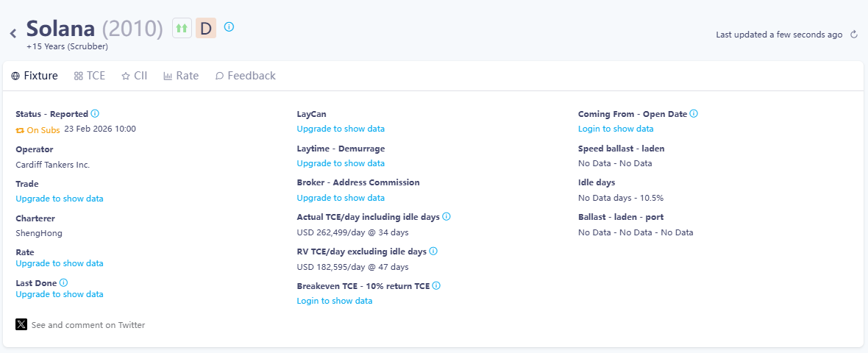Click Upgrade to show data under Trade
The height and width of the screenshot is (353, 868).
pos(60,199)
